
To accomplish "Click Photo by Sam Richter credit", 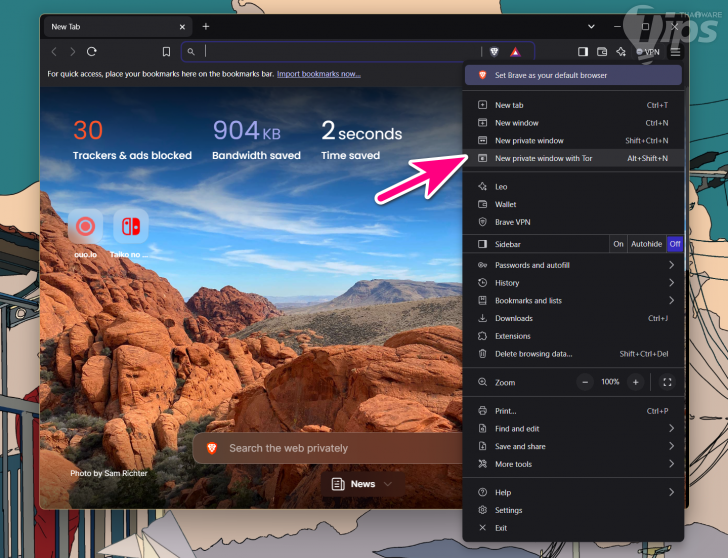I will click(109, 473).
